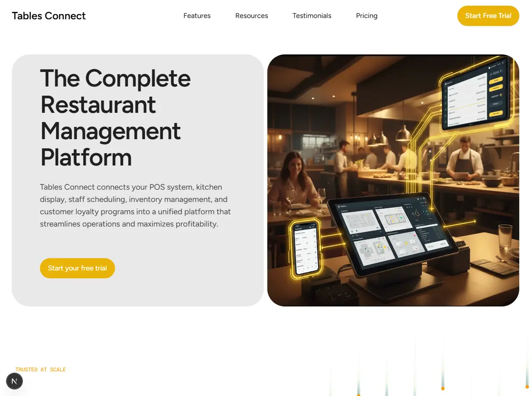Select the Testimonials navigation item
The width and height of the screenshot is (532, 396).
[312, 16]
